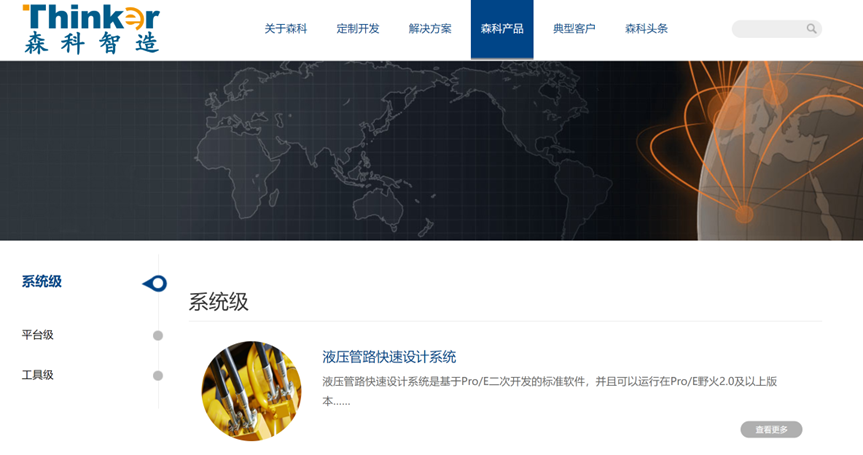Click the hydraulic pipes product thumbnail
Image resolution: width=863 pixels, height=455 pixels.
coord(251,391)
